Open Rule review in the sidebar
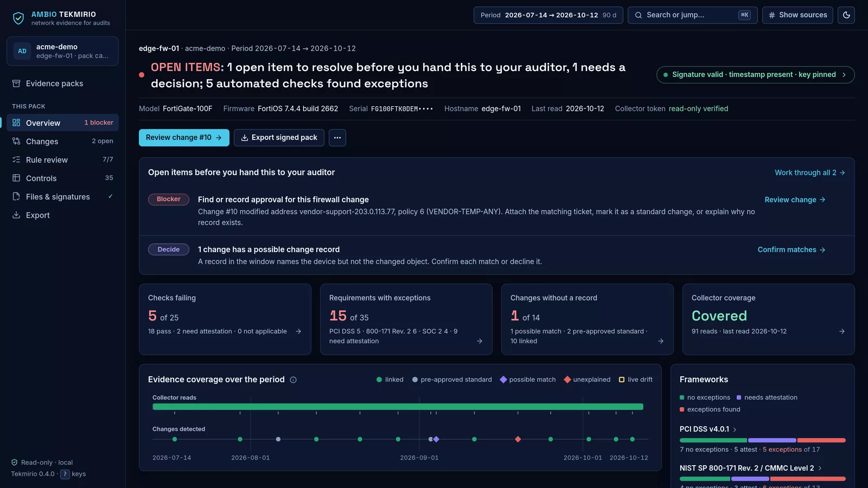The image size is (868, 488). click(62, 160)
